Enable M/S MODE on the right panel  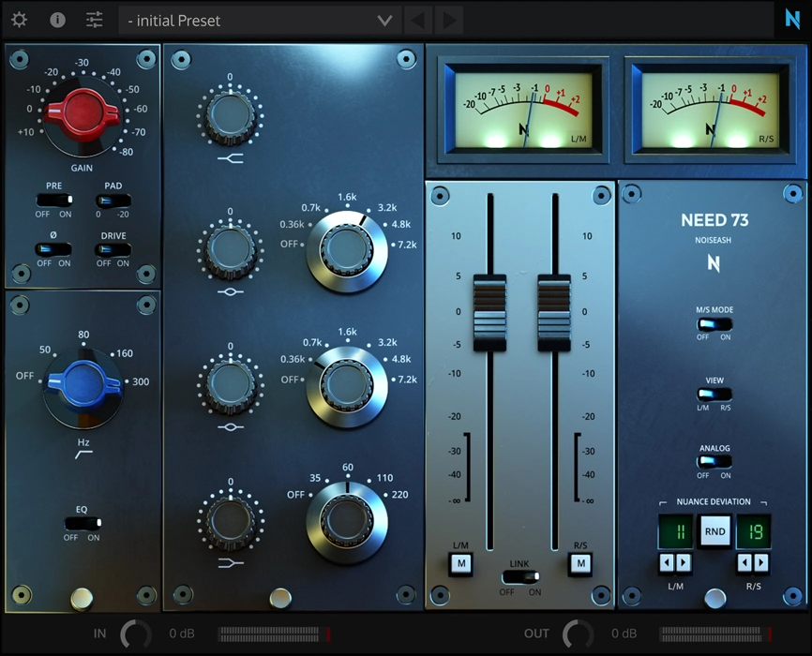point(714,325)
